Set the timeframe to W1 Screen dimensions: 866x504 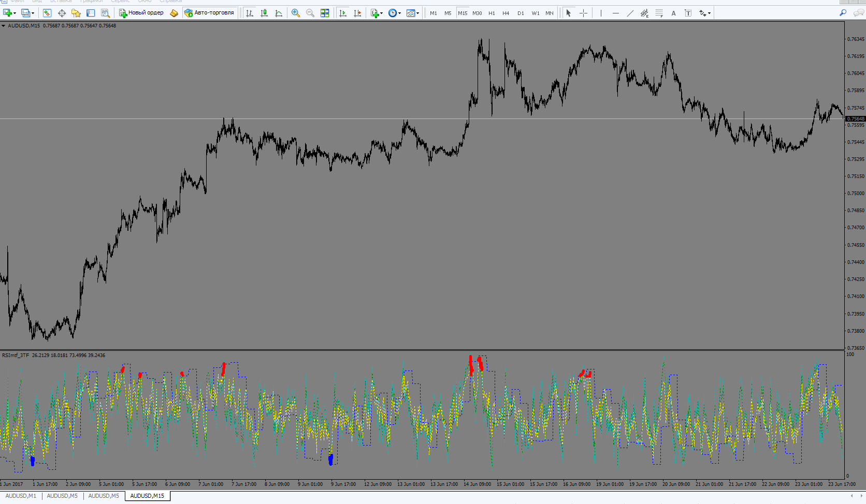[x=535, y=13]
